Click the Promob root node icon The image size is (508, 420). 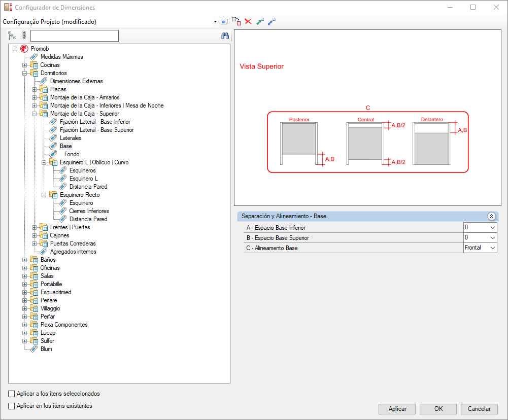click(24, 49)
